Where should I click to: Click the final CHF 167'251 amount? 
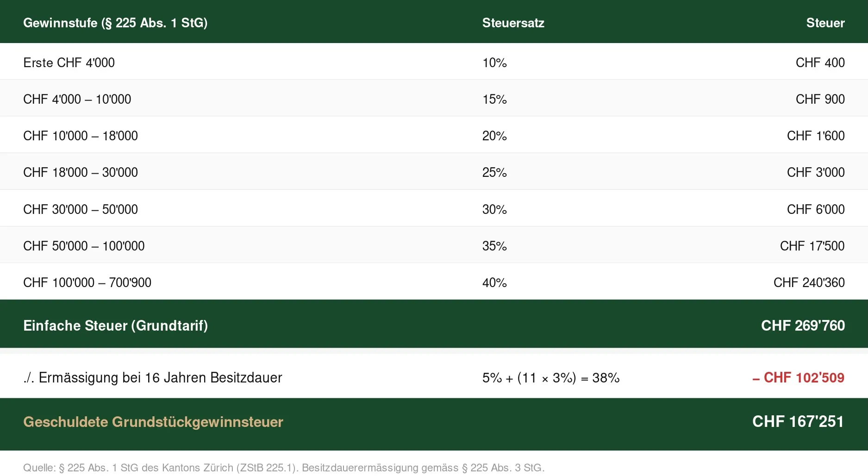[x=798, y=421]
